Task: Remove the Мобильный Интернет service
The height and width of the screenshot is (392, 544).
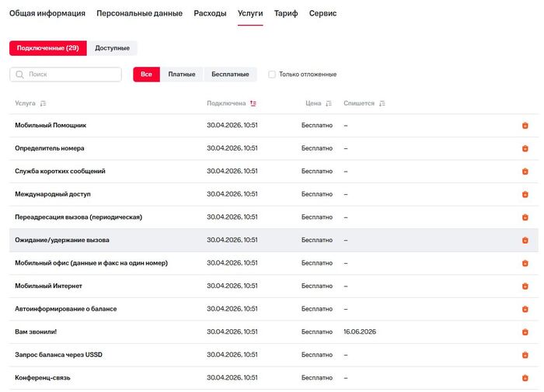Action: click(525, 286)
